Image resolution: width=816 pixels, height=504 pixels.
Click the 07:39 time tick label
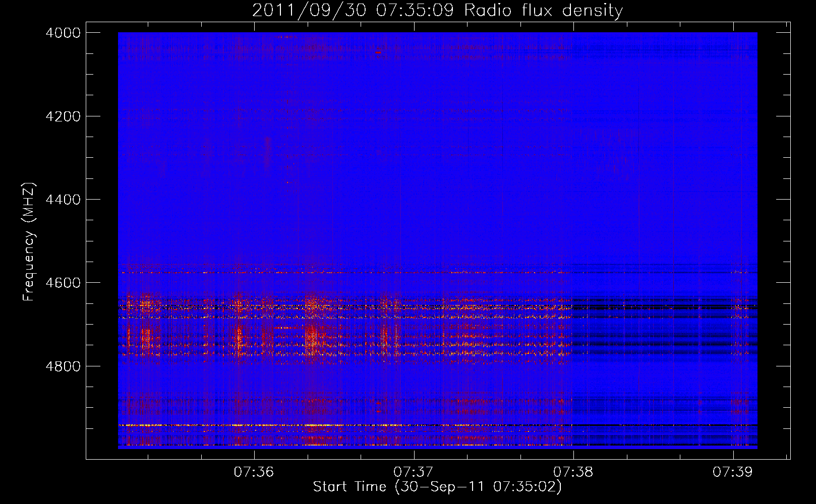tap(733, 472)
